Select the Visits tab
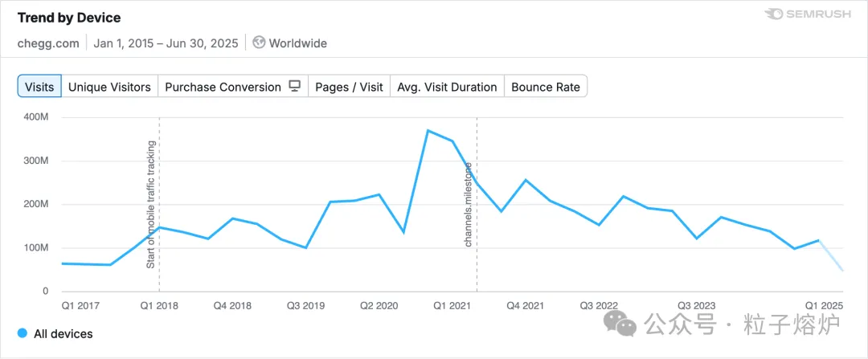Image resolution: width=868 pixels, height=359 pixels. [x=39, y=87]
